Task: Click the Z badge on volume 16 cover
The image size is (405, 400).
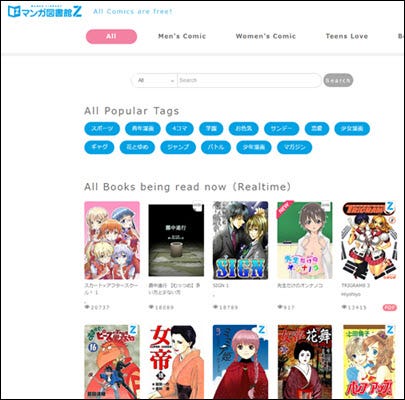Action: 133,330
